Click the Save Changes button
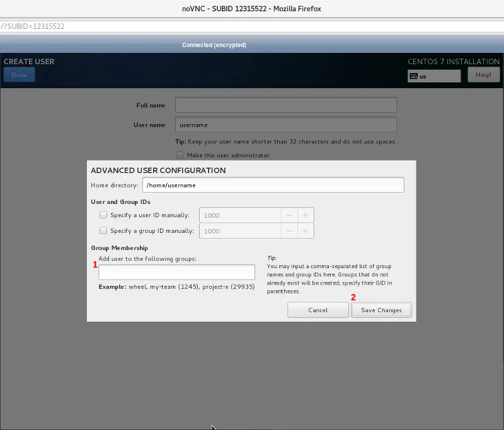 (x=381, y=310)
